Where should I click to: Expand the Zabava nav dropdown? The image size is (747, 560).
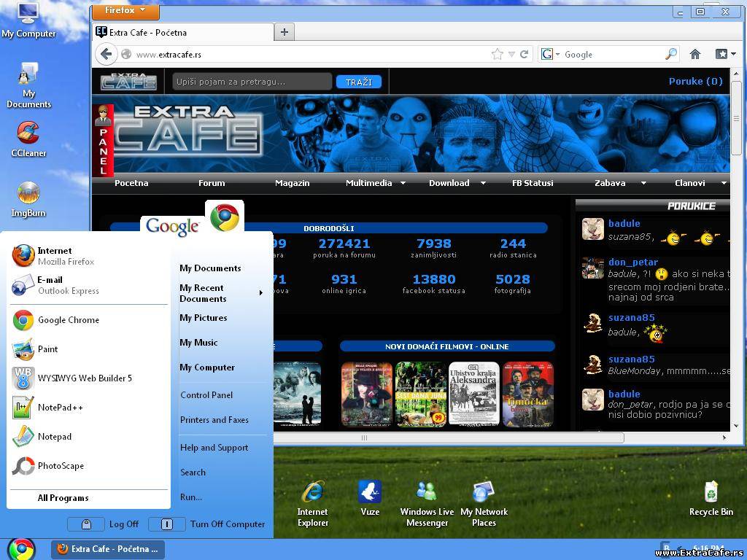point(643,183)
